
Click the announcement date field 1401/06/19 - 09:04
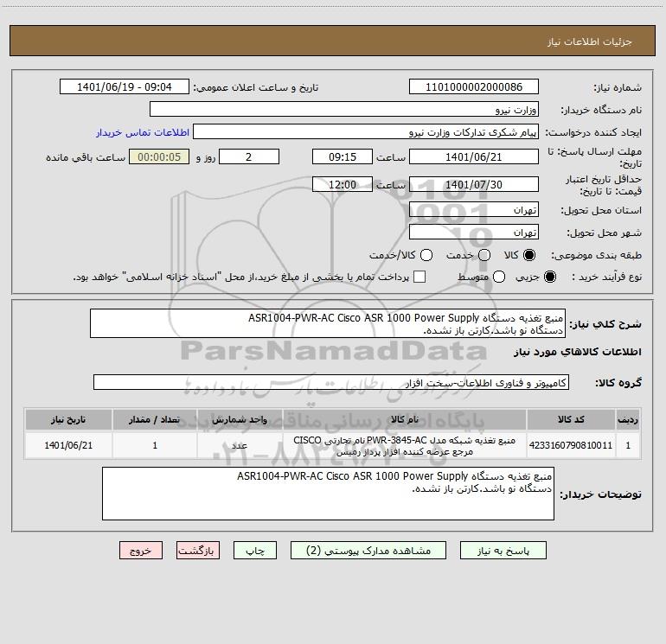124,86
